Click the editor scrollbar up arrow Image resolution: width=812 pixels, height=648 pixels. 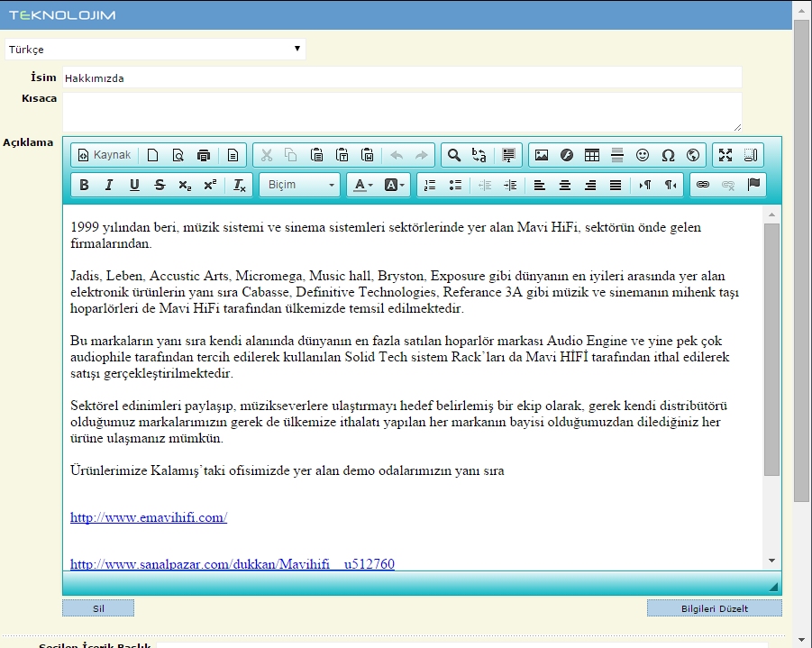771,214
